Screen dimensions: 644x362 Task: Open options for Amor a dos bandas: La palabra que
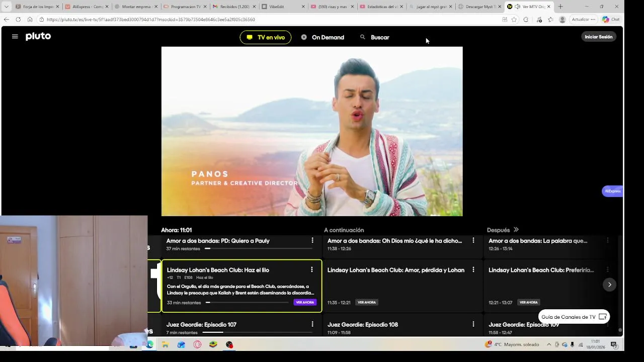point(608,240)
